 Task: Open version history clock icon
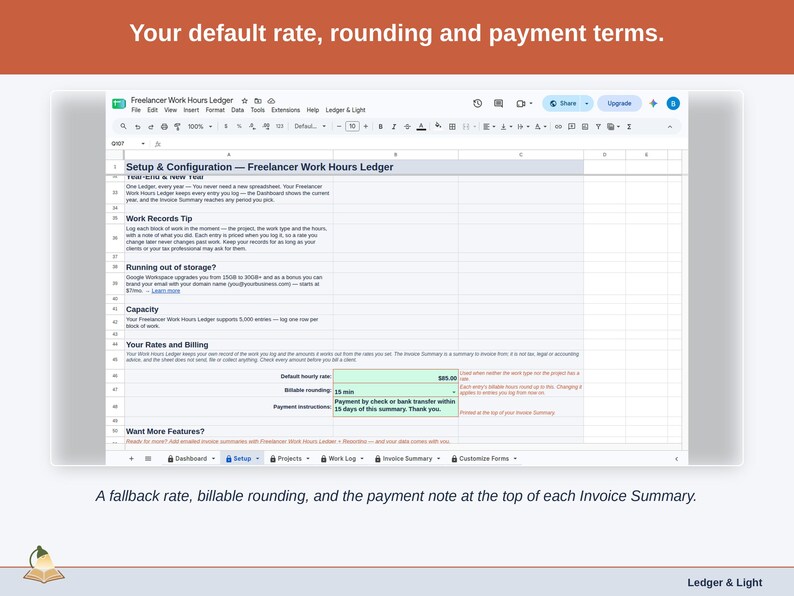pyautogui.click(x=478, y=103)
